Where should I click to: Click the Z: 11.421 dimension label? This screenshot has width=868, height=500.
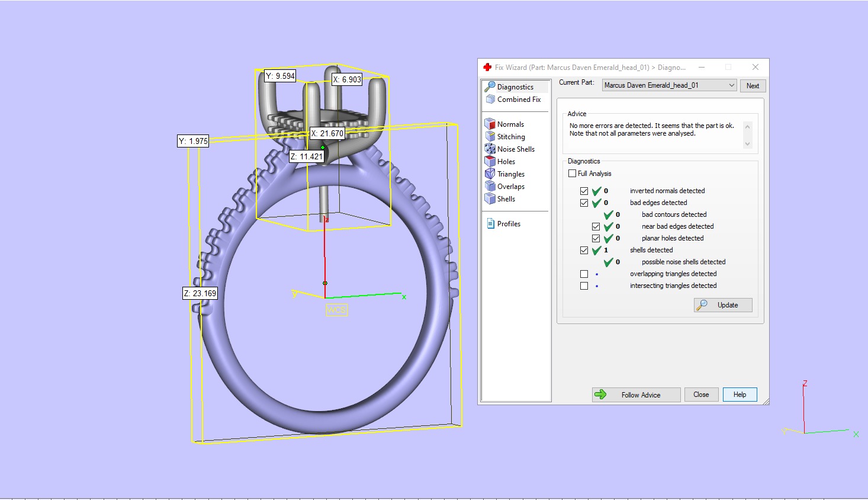307,156
